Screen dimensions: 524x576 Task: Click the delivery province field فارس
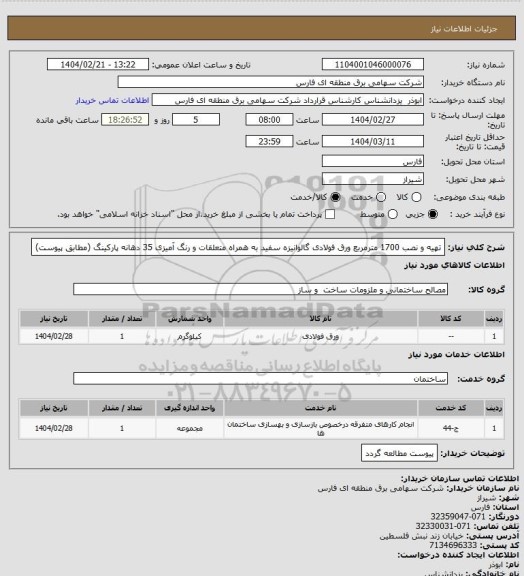pyautogui.click(x=373, y=161)
